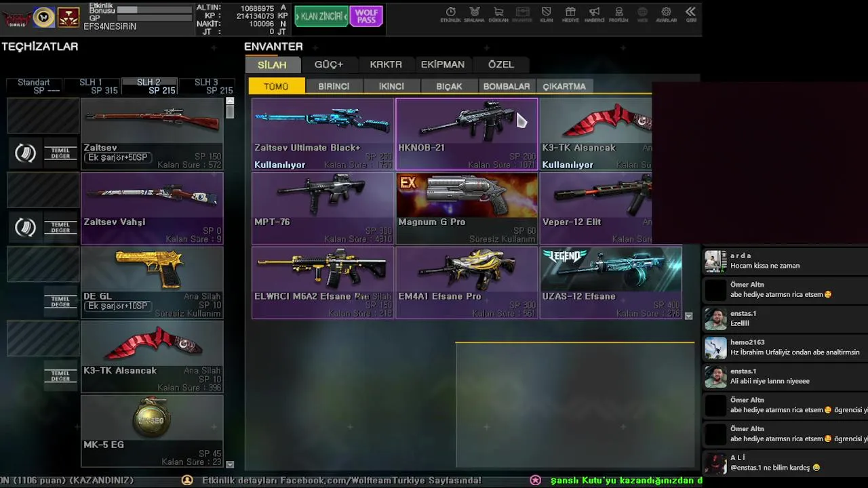Image resolution: width=868 pixels, height=488 pixels.
Task: Select the Standart loadout tab
Action: tap(34, 86)
